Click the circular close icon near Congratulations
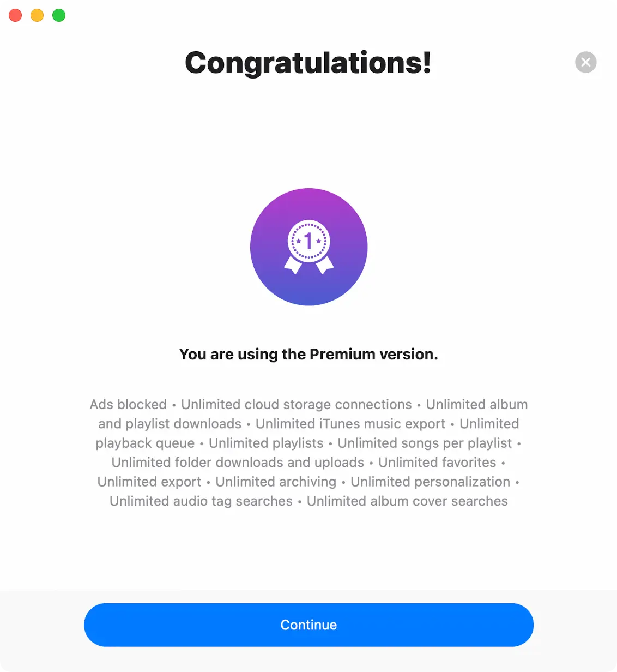 [x=585, y=62]
